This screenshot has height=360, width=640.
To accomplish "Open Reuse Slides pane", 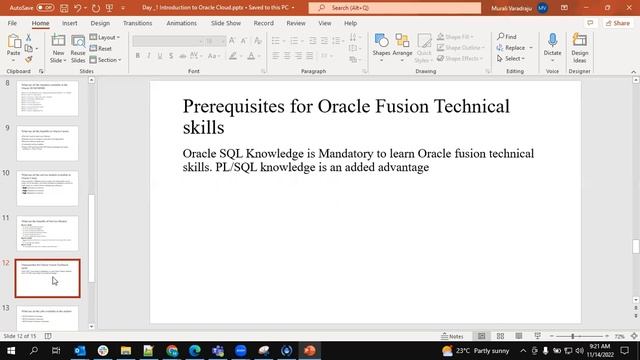I will pyautogui.click(x=78, y=48).
